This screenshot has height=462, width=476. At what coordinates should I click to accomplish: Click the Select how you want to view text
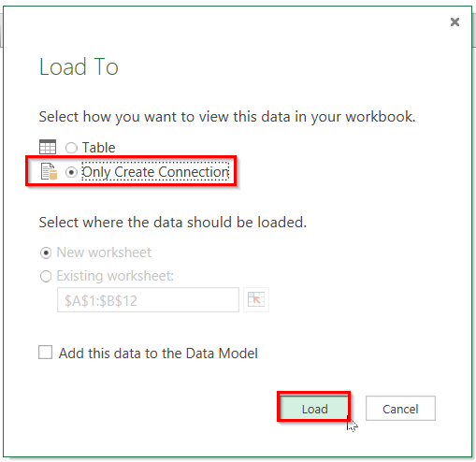tap(227, 117)
